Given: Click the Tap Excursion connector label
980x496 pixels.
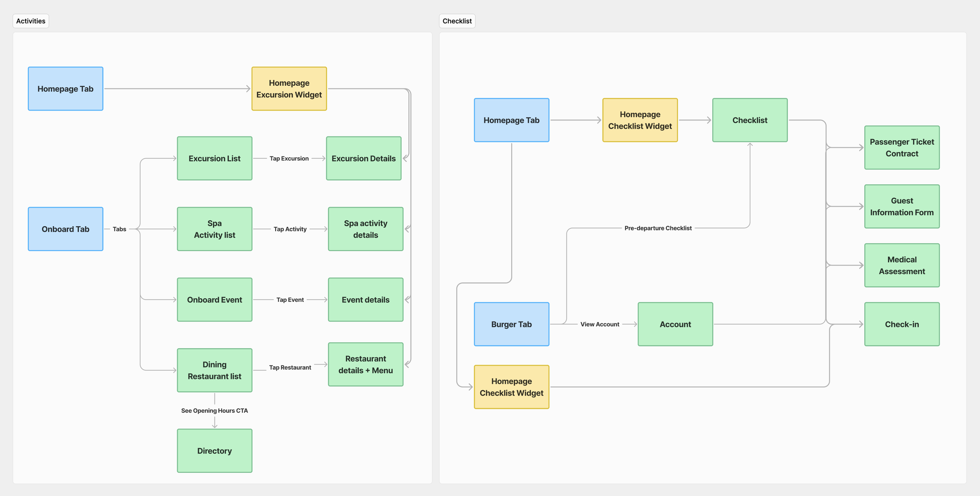Looking at the screenshot, I should pyautogui.click(x=289, y=158).
